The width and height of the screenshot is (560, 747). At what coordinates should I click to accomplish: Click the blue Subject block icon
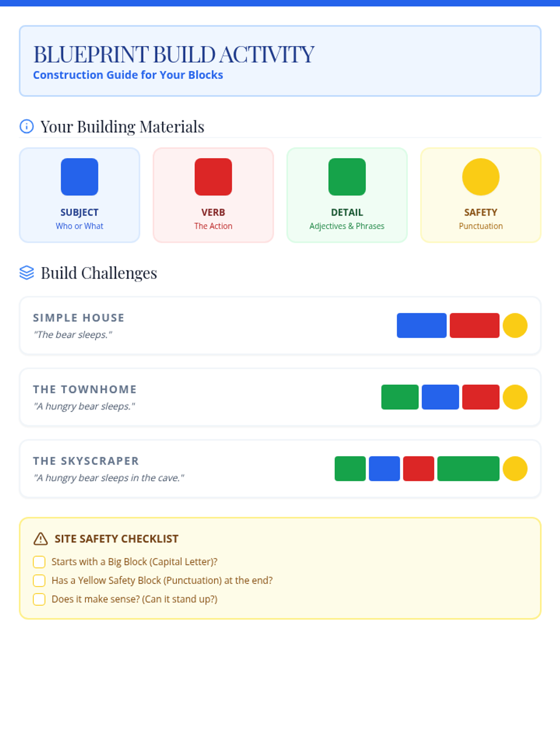click(79, 177)
